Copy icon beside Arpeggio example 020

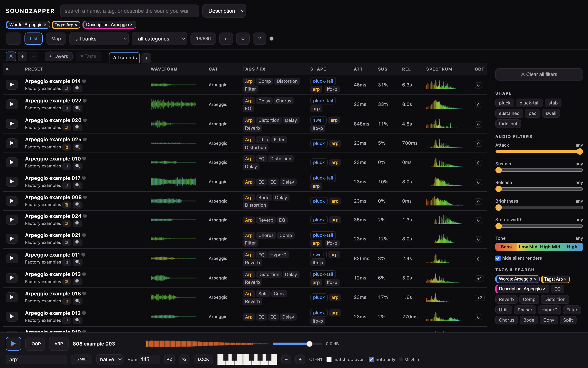point(67,128)
